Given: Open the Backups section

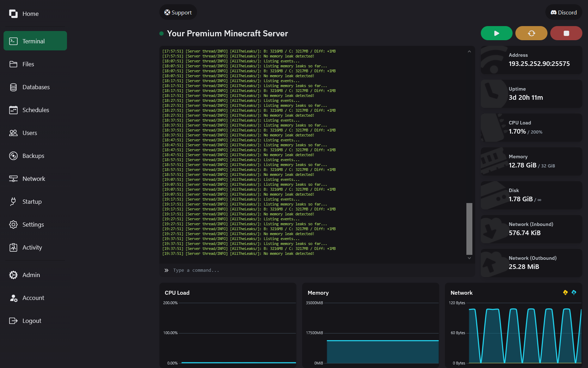Looking at the screenshot, I should 33,155.
